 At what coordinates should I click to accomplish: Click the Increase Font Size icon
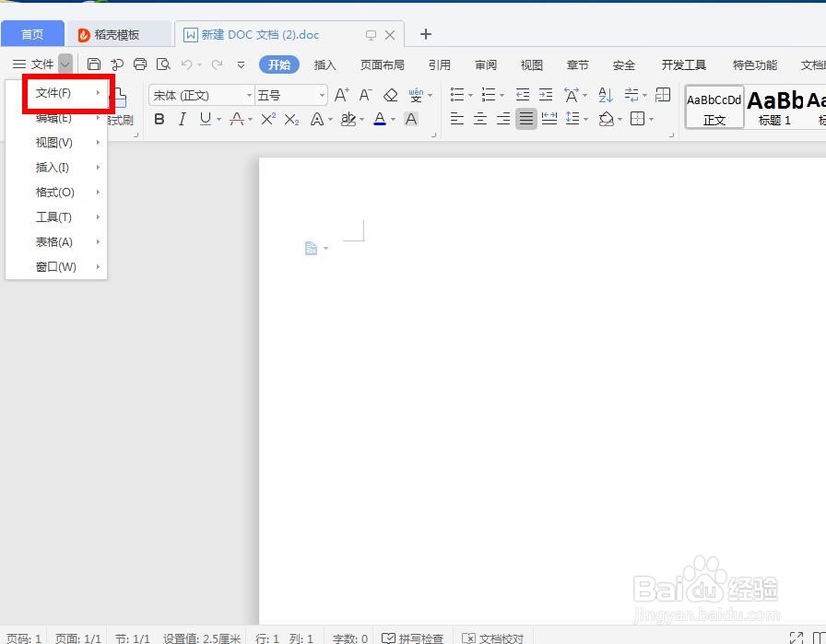pos(341,95)
